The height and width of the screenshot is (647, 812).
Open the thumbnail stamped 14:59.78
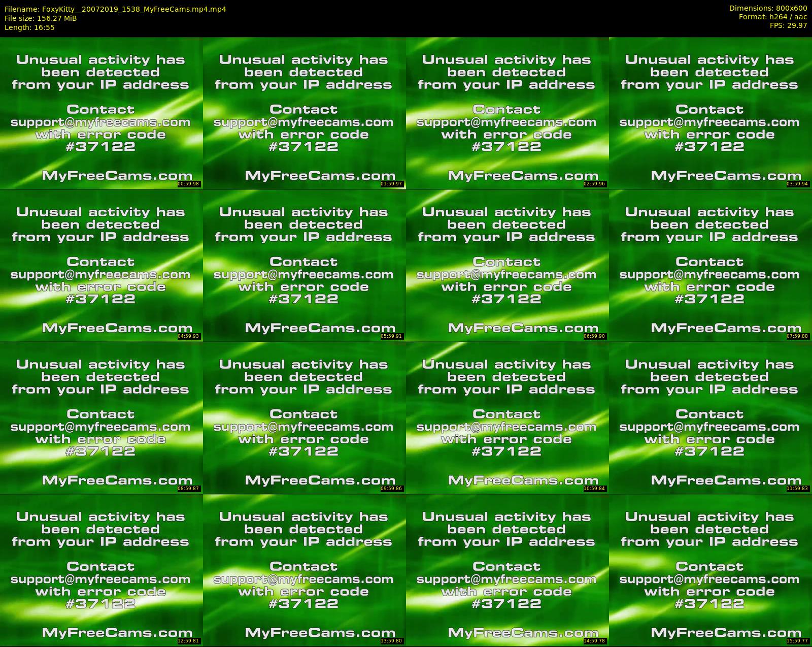507,570
